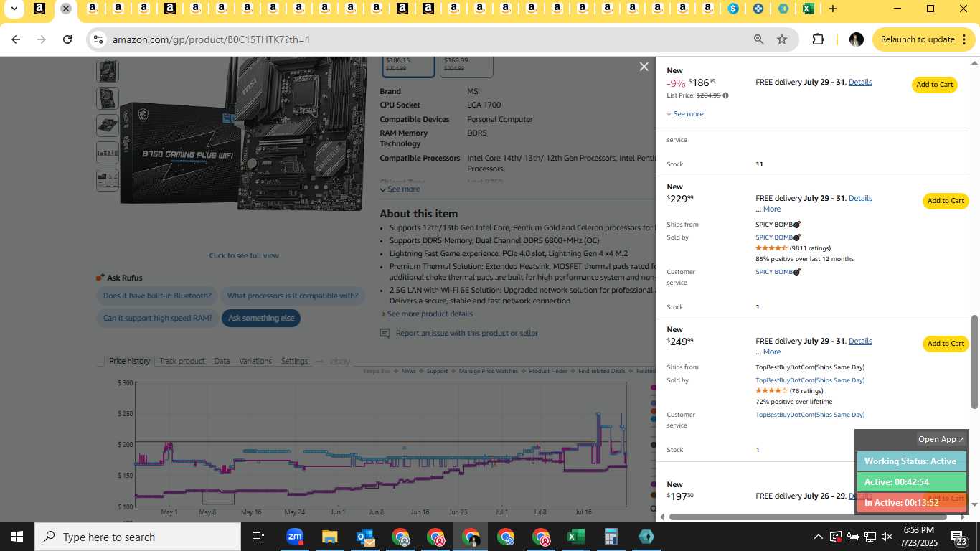Open the Windows Start menu
Image resolution: width=980 pixels, height=551 pixels.
[17, 537]
